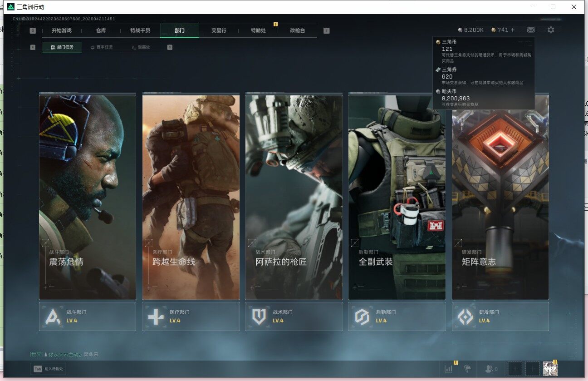This screenshot has width=588, height=381.
Task: Click the CN UID text at top
Action: pos(64,19)
